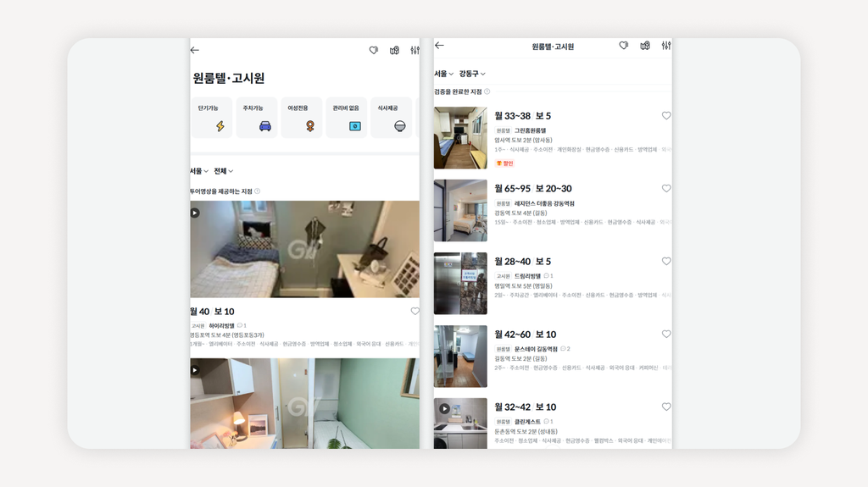Click the comment count beside 드림리빙텔
868x487 pixels.
pos(548,276)
